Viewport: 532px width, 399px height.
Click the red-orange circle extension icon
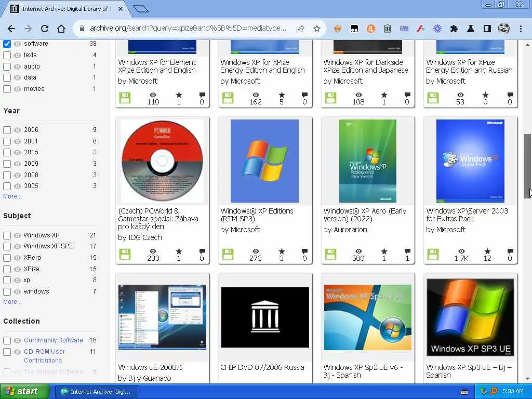click(371, 29)
